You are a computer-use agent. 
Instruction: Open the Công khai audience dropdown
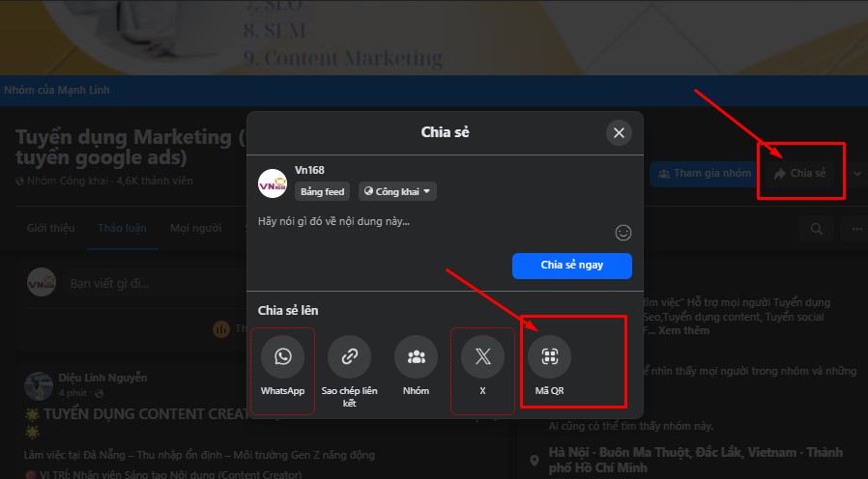click(x=397, y=191)
